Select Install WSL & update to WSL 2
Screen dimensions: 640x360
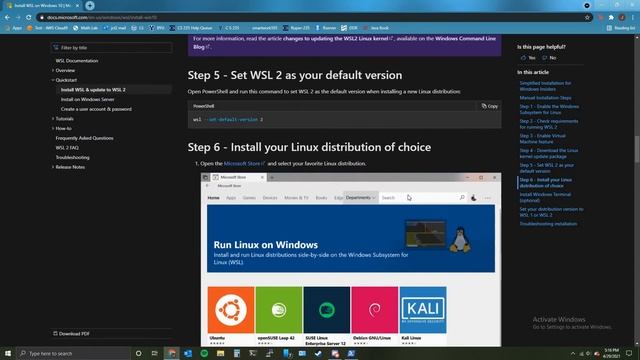click(x=93, y=90)
